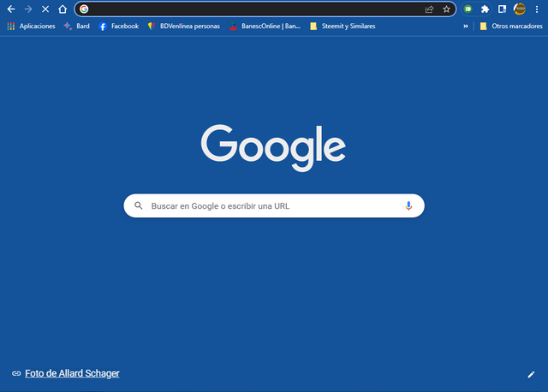
Task: Open the profile avatar menu
Action: (520, 9)
